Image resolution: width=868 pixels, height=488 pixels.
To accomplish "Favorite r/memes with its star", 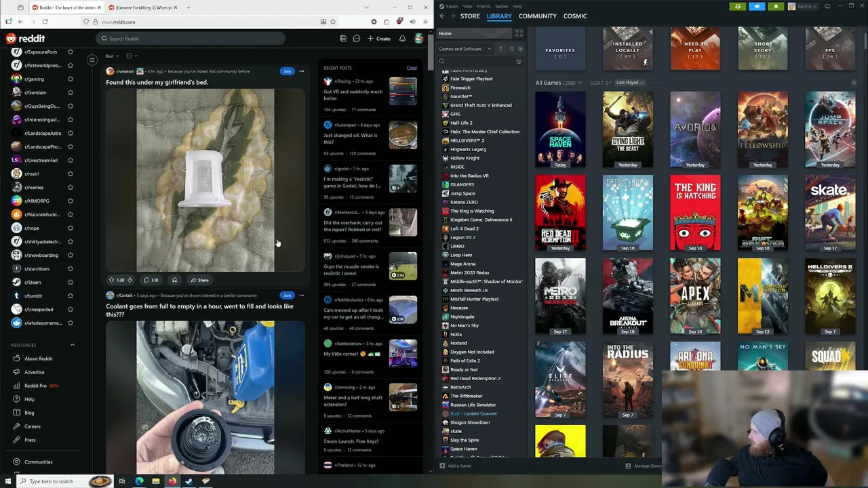I will pyautogui.click(x=70, y=188).
